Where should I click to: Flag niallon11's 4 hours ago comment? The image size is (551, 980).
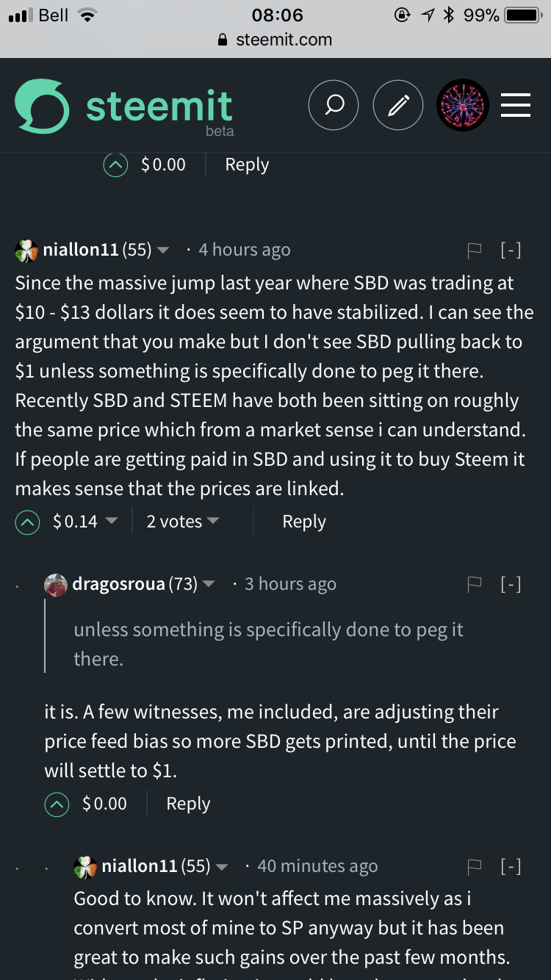475,251
